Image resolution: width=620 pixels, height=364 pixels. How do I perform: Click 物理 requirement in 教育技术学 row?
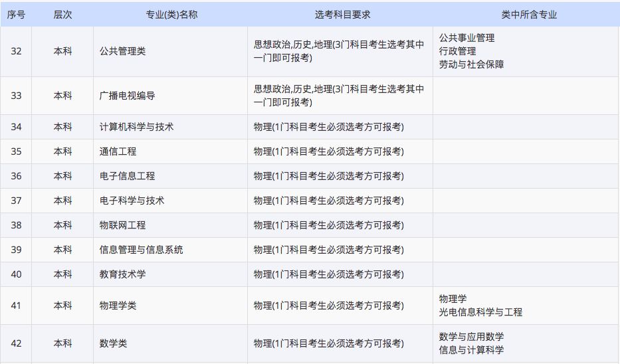point(328,274)
